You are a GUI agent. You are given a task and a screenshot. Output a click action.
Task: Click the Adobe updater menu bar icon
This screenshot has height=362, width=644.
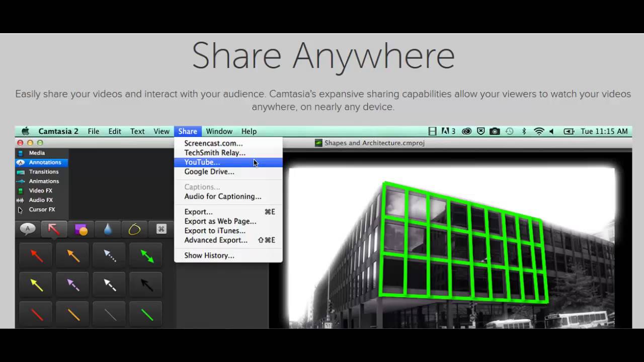[448, 131]
